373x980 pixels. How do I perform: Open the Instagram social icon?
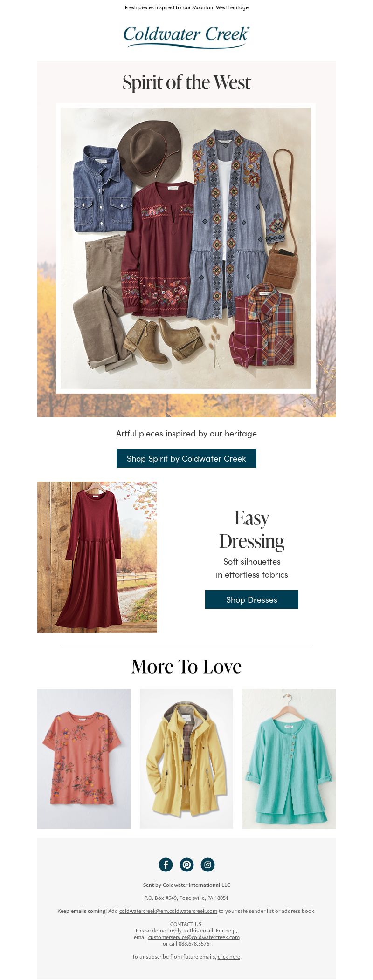tap(207, 864)
